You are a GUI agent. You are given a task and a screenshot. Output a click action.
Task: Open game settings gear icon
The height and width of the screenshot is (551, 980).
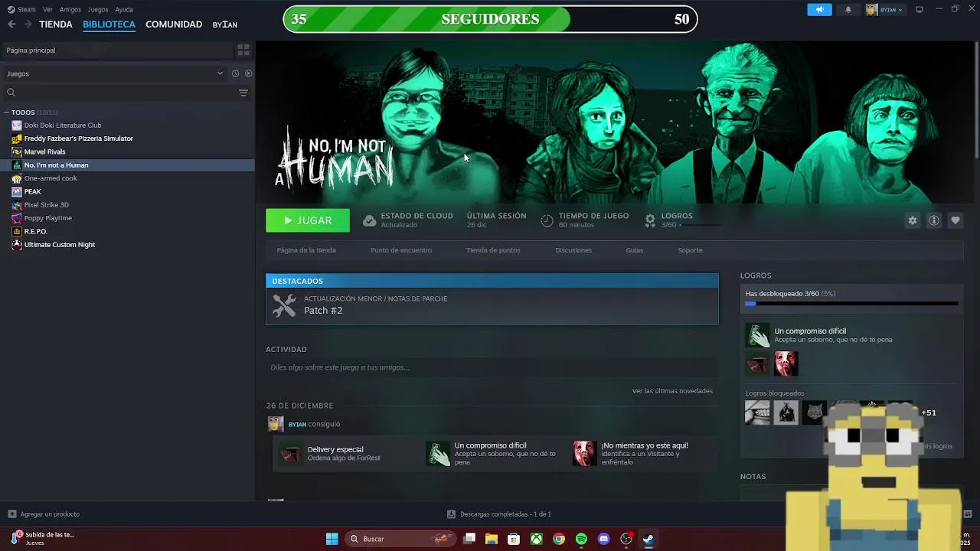coord(912,220)
